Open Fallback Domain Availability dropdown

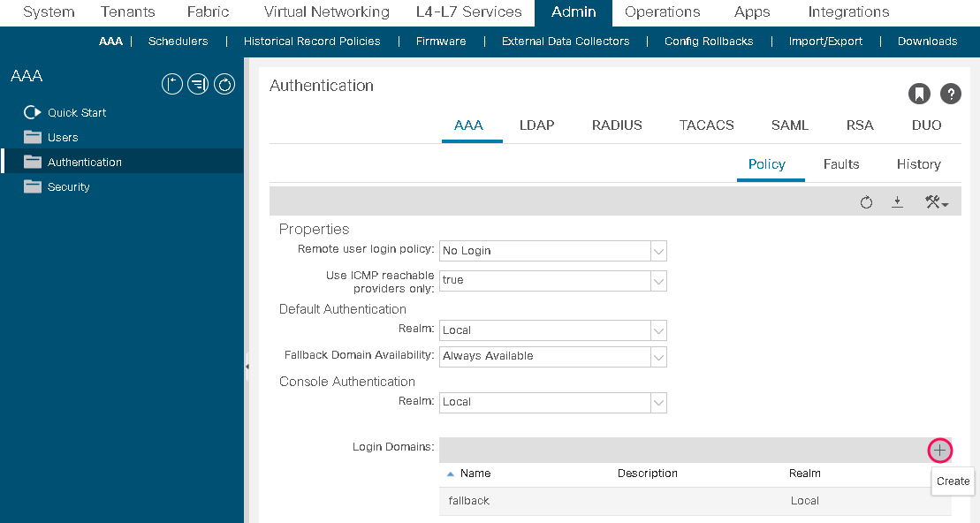(658, 356)
